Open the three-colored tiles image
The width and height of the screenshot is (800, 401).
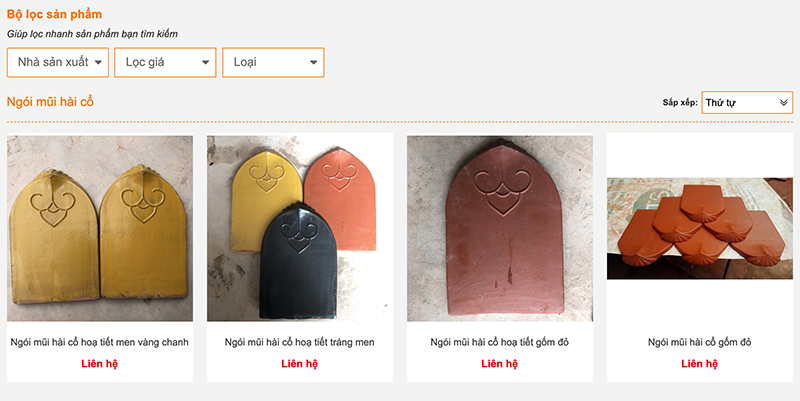(300, 228)
